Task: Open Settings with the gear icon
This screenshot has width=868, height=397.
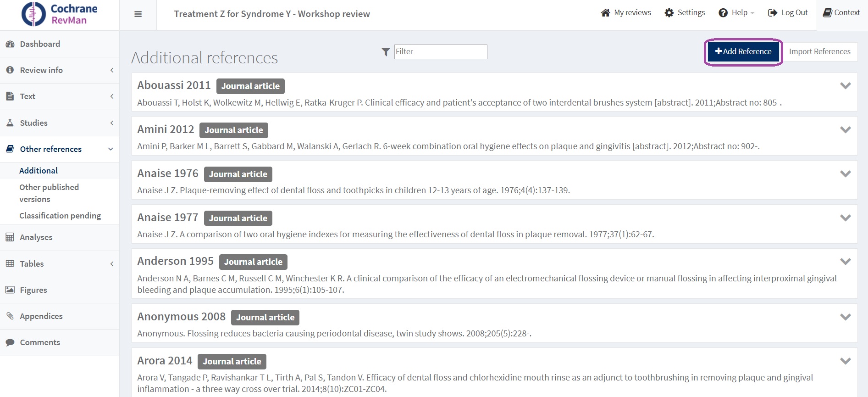Action: coord(685,13)
